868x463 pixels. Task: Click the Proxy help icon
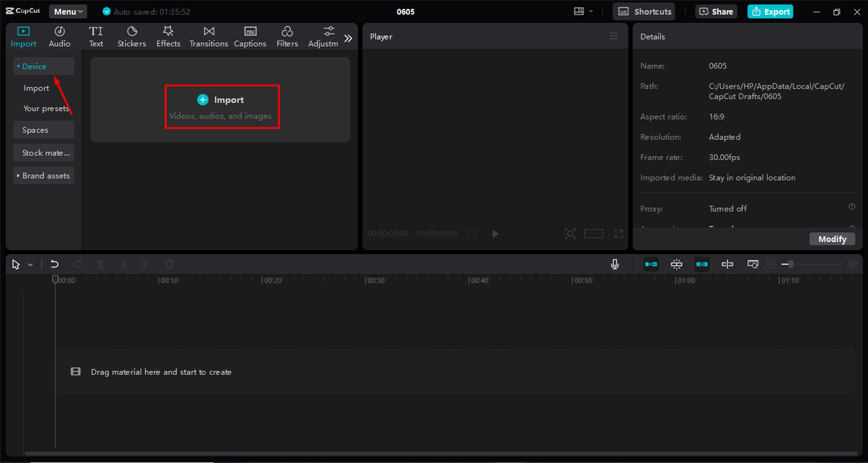pyautogui.click(x=852, y=207)
